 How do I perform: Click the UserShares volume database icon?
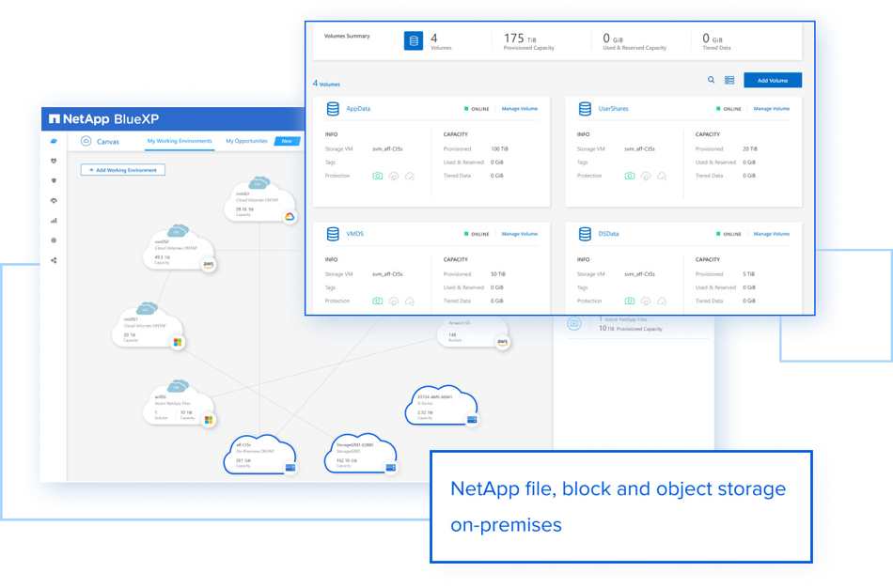tap(585, 109)
